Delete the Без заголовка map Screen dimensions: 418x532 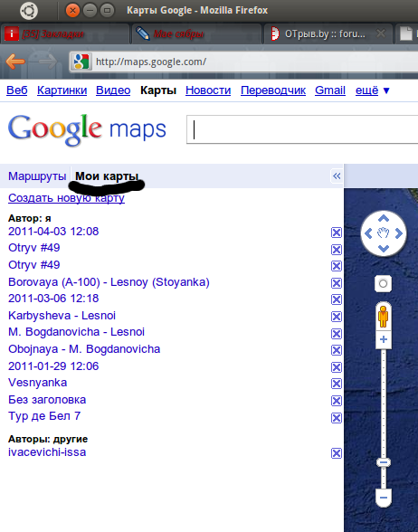337,401
